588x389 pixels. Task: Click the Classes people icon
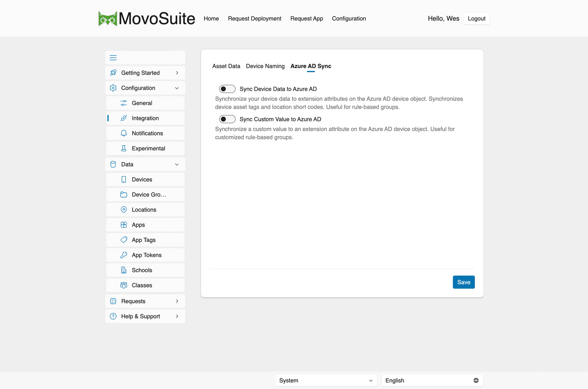point(124,285)
